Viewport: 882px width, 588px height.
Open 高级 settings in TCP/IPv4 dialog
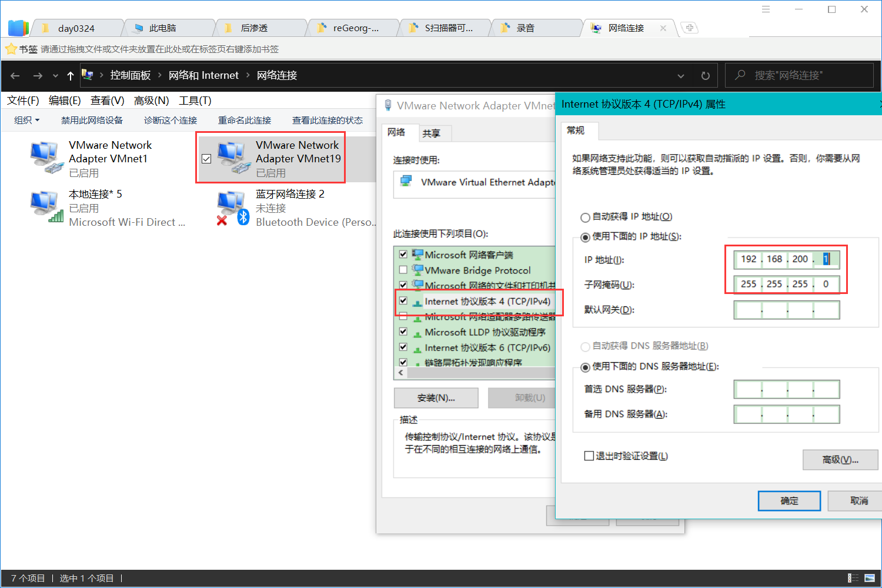tap(840, 460)
